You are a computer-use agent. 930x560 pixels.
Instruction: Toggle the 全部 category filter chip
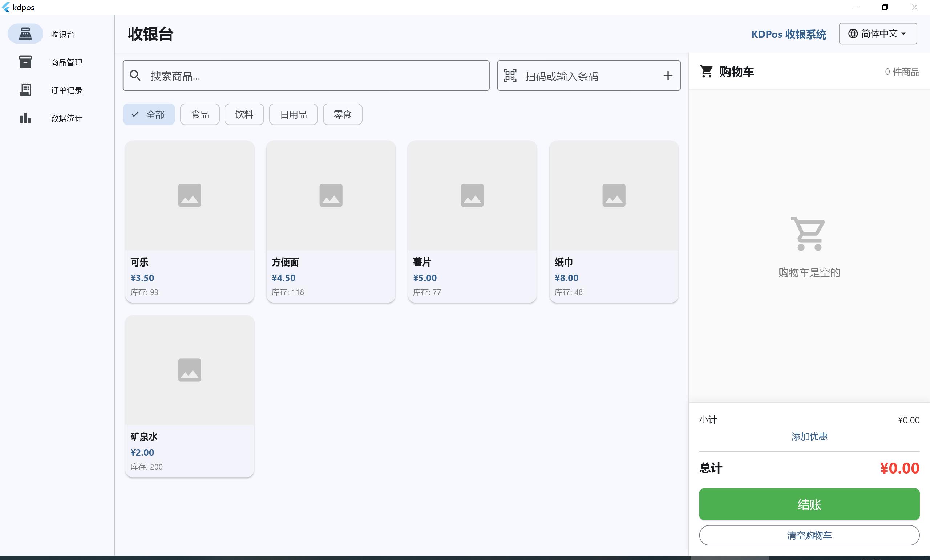(149, 114)
